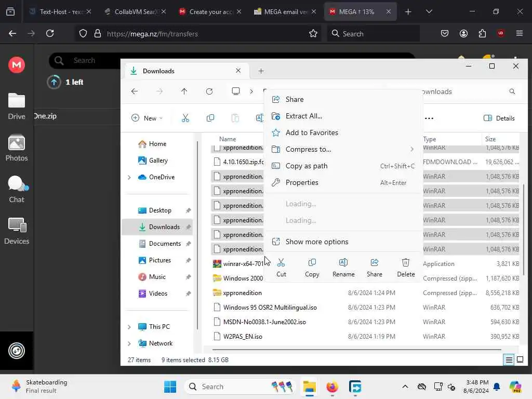The height and width of the screenshot is (399, 532).
Task: Expand Compress to submenu arrow
Action: coord(412,149)
